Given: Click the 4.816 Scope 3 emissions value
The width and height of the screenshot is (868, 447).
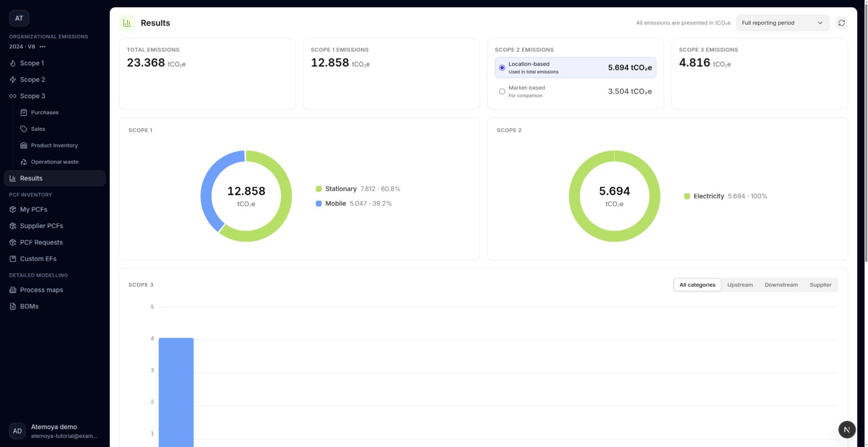Looking at the screenshot, I should 694,63.
